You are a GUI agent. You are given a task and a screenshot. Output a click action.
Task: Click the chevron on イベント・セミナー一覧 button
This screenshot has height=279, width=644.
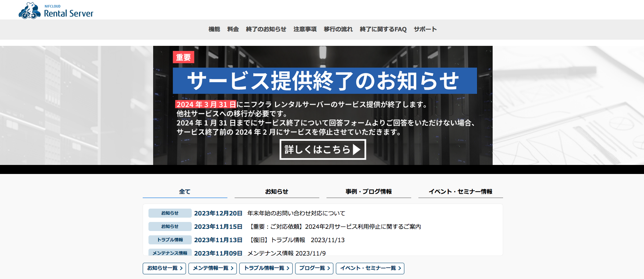[399, 268]
